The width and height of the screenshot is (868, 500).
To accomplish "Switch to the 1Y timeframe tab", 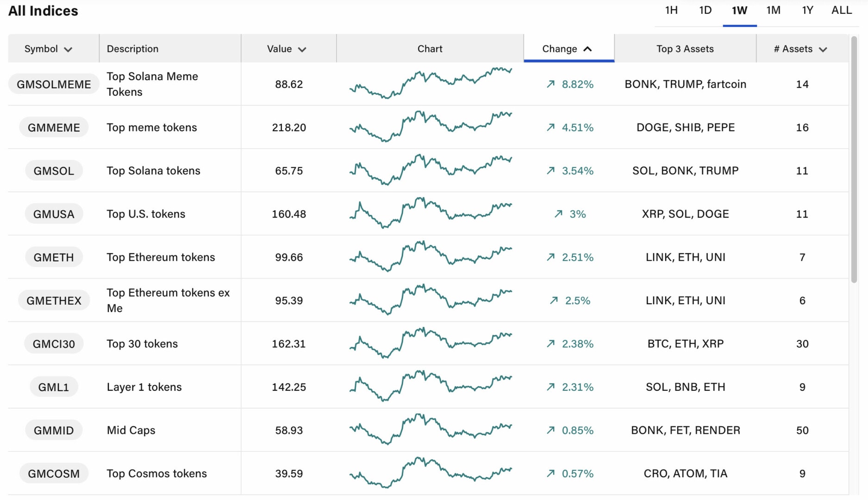I will point(807,10).
